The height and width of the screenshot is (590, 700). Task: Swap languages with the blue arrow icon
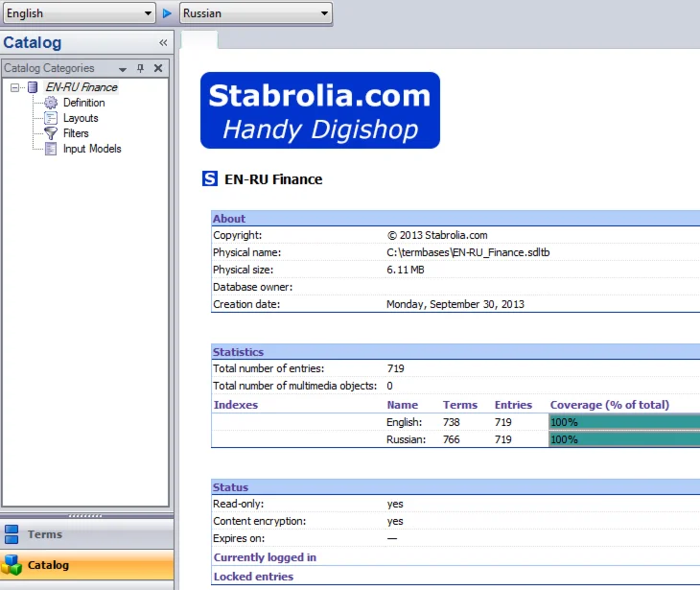[x=167, y=13]
